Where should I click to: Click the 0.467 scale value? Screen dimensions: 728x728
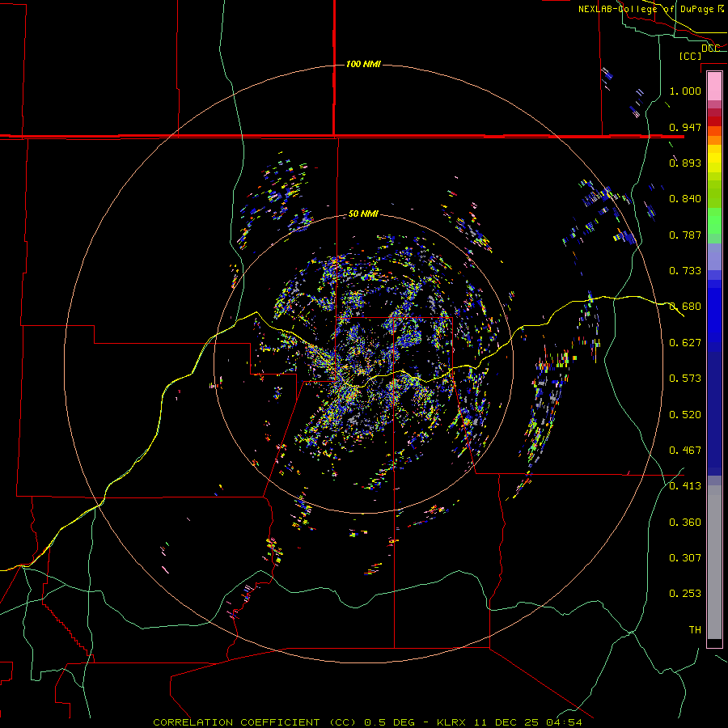(x=685, y=450)
